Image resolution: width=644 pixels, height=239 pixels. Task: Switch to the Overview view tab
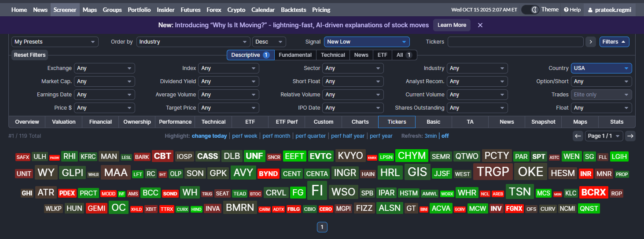(x=27, y=122)
